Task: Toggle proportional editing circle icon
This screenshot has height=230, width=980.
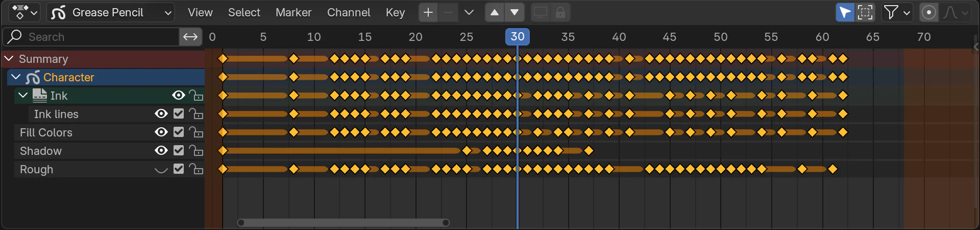Action: point(929,12)
